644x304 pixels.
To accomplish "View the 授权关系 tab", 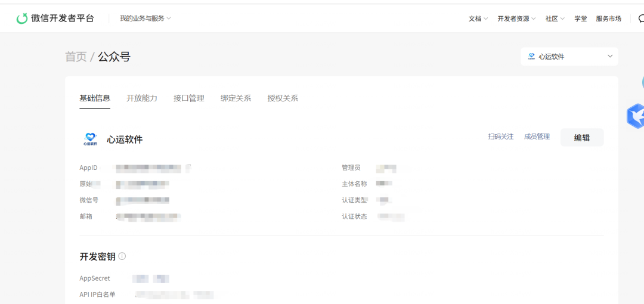I will [283, 98].
